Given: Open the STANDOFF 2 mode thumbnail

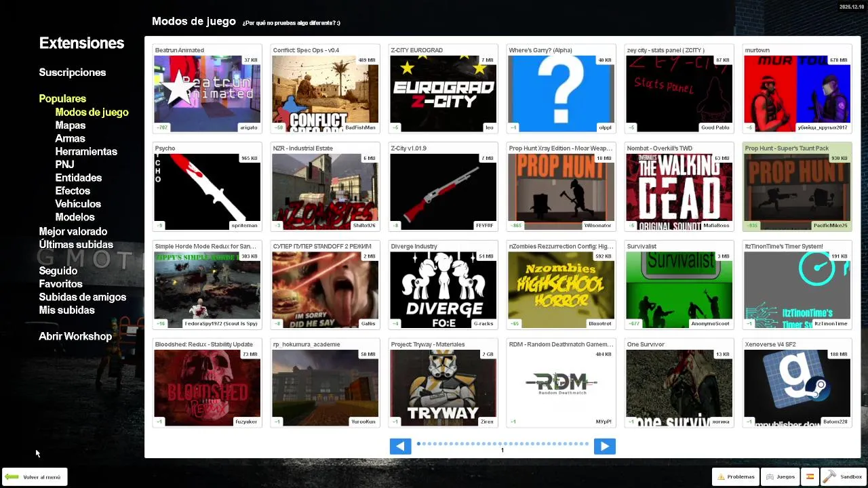Looking at the screenshot, I should click(325, 290).
